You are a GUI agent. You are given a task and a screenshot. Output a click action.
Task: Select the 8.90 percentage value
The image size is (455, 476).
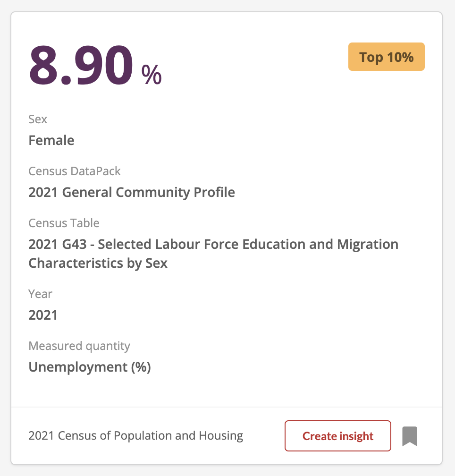[x=81, y=65]
